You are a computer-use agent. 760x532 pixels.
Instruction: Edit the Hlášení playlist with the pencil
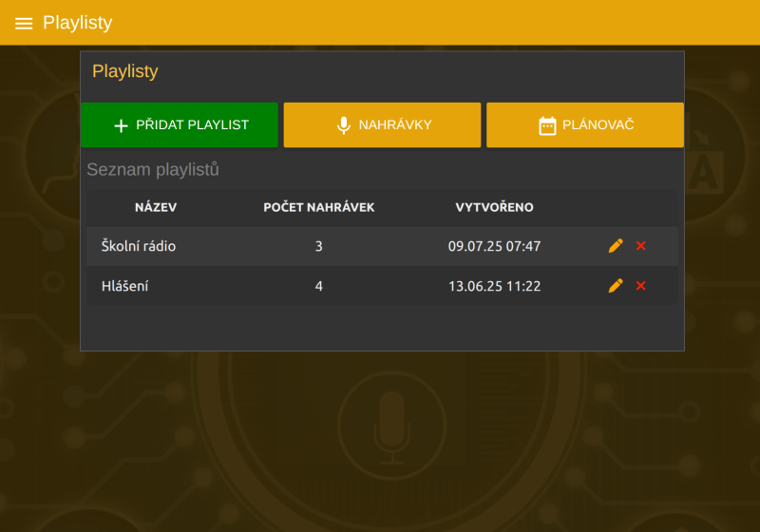point(616,286)
